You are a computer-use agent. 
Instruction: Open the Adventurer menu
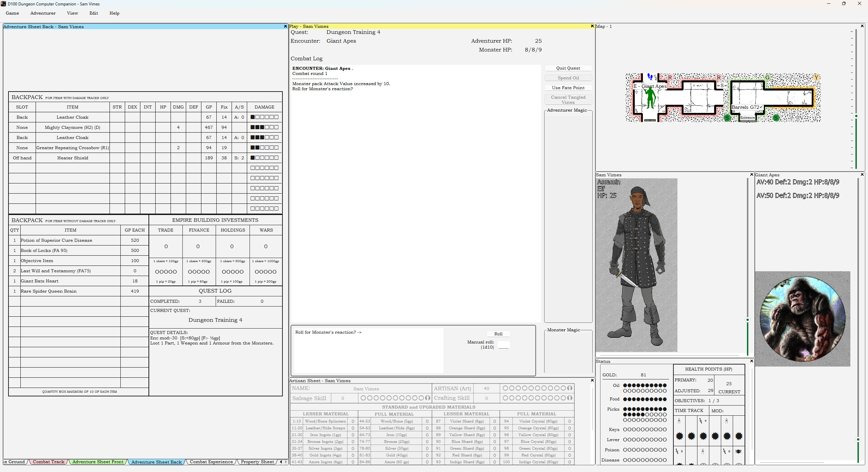(43, 13)
